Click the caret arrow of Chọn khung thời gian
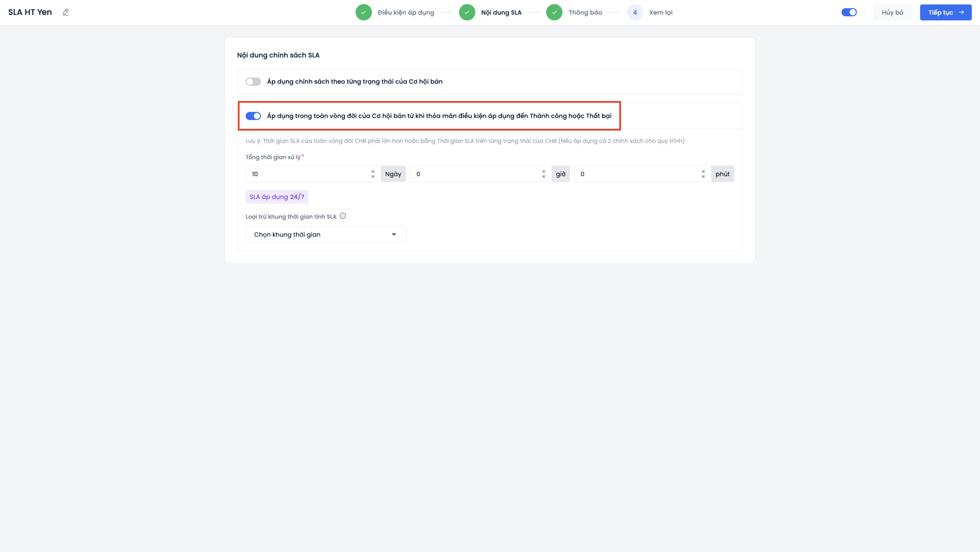Screen dimensions: 980x552 click(x=394, y=234)
